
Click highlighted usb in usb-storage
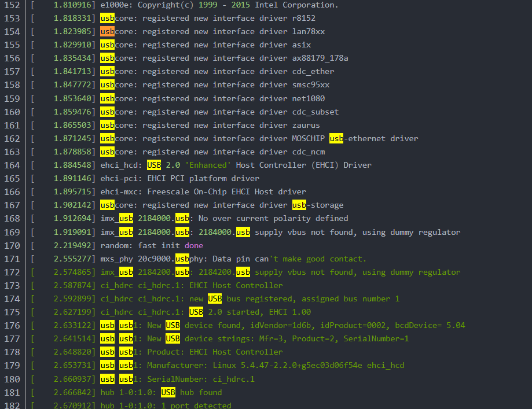tap(299, 205)
